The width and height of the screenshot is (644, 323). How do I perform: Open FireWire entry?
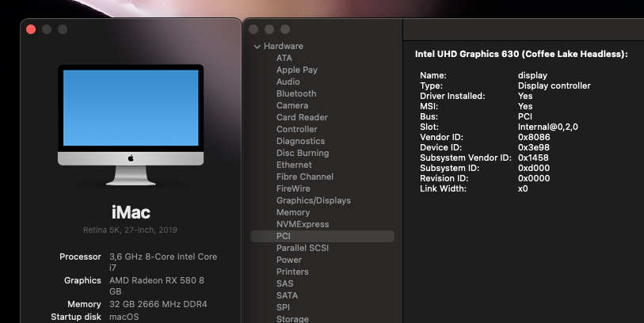[x=293, y=188]
